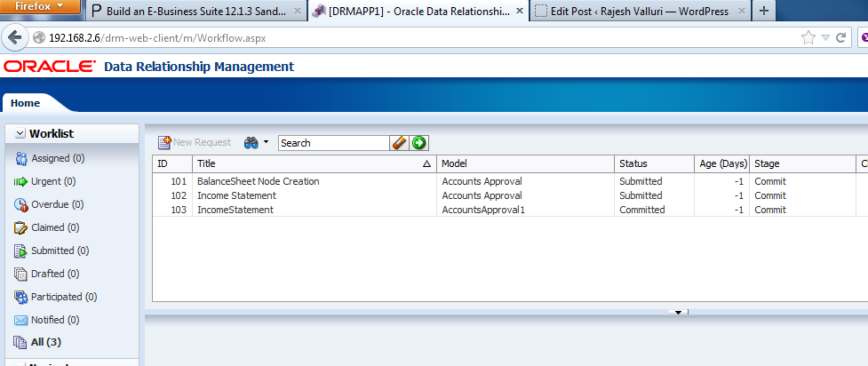Click the Worklist section header title
Viewport: 868px width, 366px height.
tap(52, 133)
